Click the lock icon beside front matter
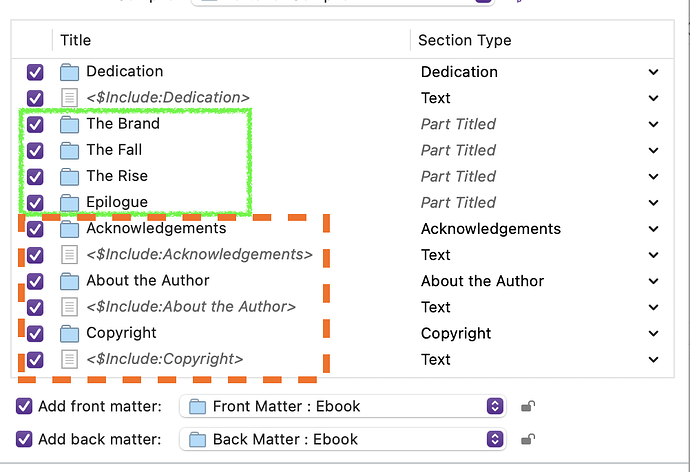690x472 pixels. (x=527, y=406)
